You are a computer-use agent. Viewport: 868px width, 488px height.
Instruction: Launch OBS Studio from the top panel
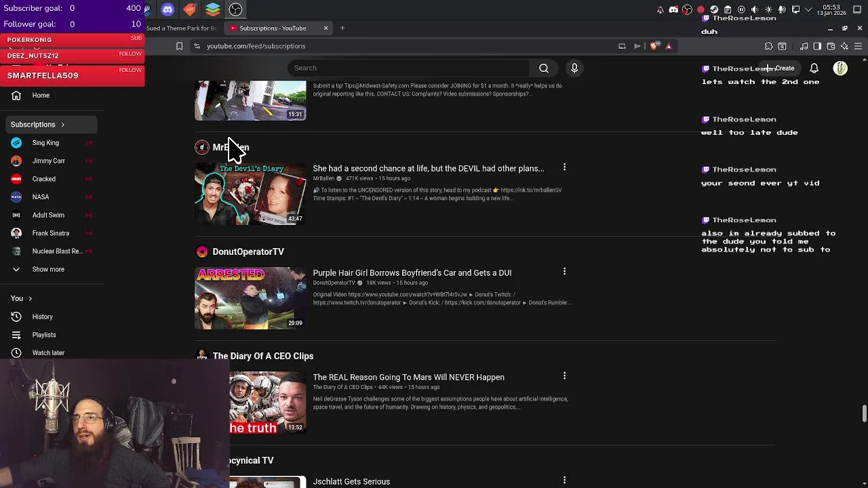[235, 9]
